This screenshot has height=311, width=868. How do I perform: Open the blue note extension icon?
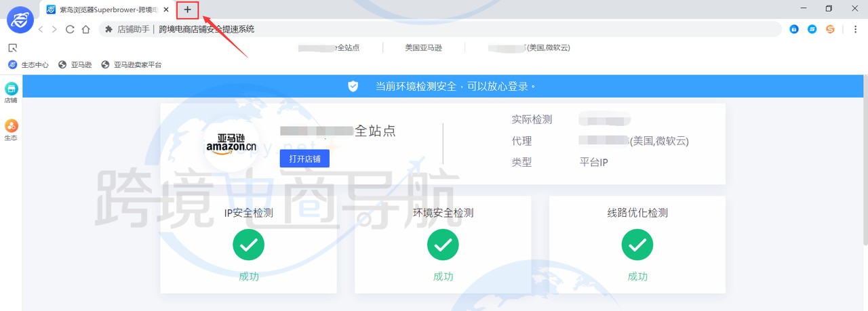point(812,29)
